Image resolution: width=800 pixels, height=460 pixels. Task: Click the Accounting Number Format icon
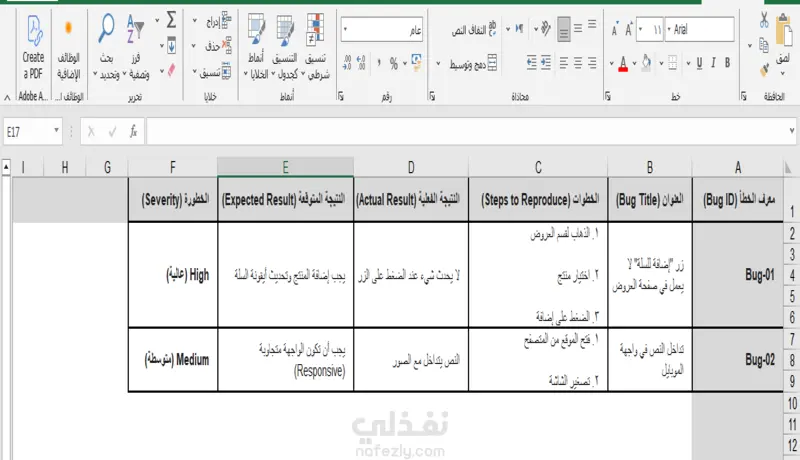(x=416, y=63)
